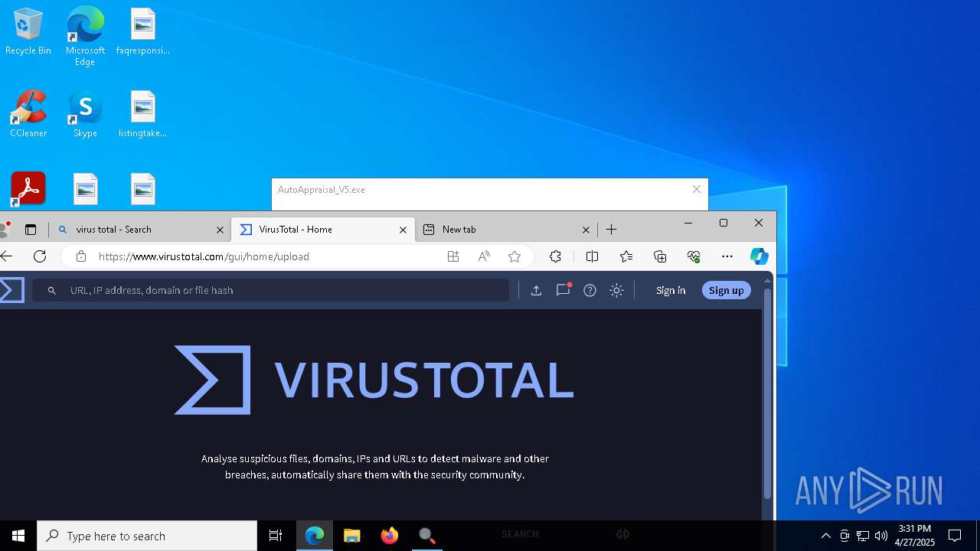Open the Copilot sidebar
Image resolution: width=980 pixels, height=551 pixels.
coord(759,256)
